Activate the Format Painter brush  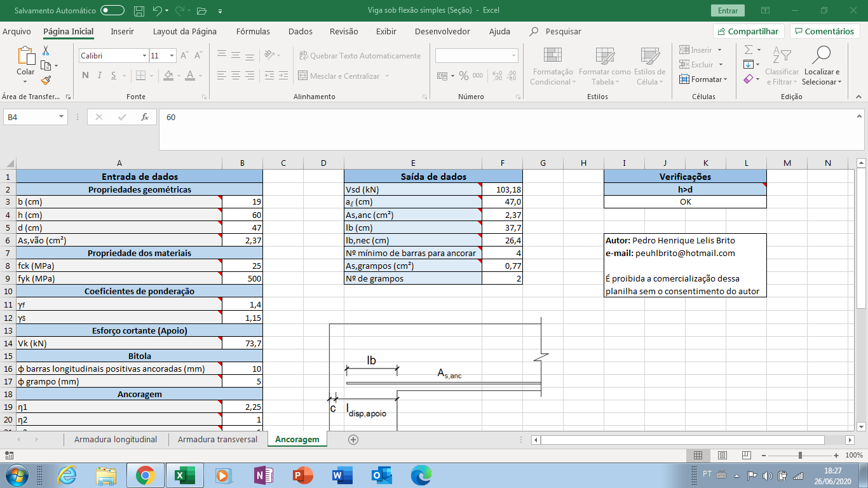pos(46,80)
